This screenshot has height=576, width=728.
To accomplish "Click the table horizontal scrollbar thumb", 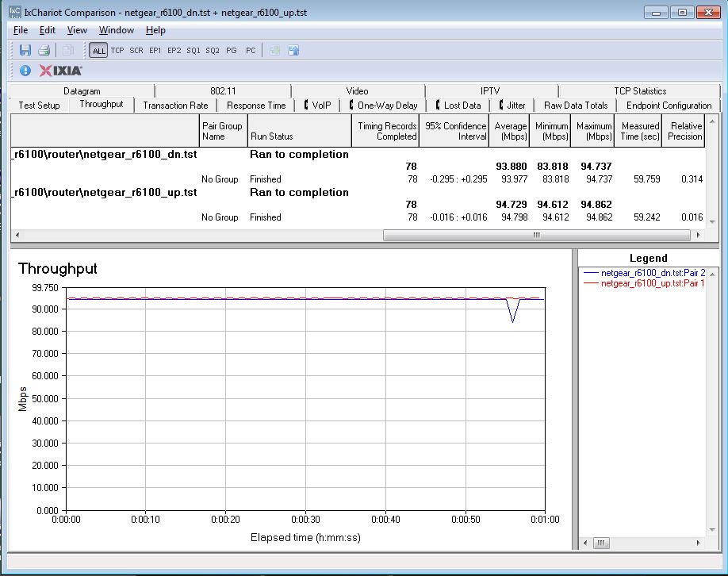I will tap(537, 235).
